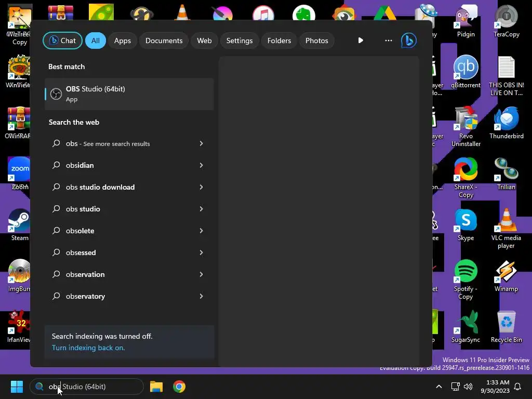Open the clock showing 1:33 AM
The image size is (532, 399).
(x=495, y=387)
